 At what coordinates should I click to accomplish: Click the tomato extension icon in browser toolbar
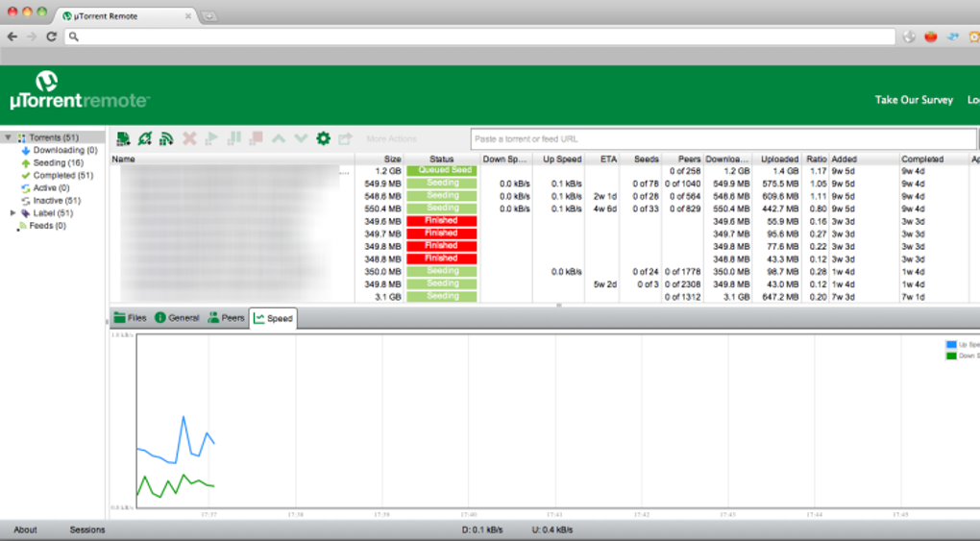tap(931, 37)
